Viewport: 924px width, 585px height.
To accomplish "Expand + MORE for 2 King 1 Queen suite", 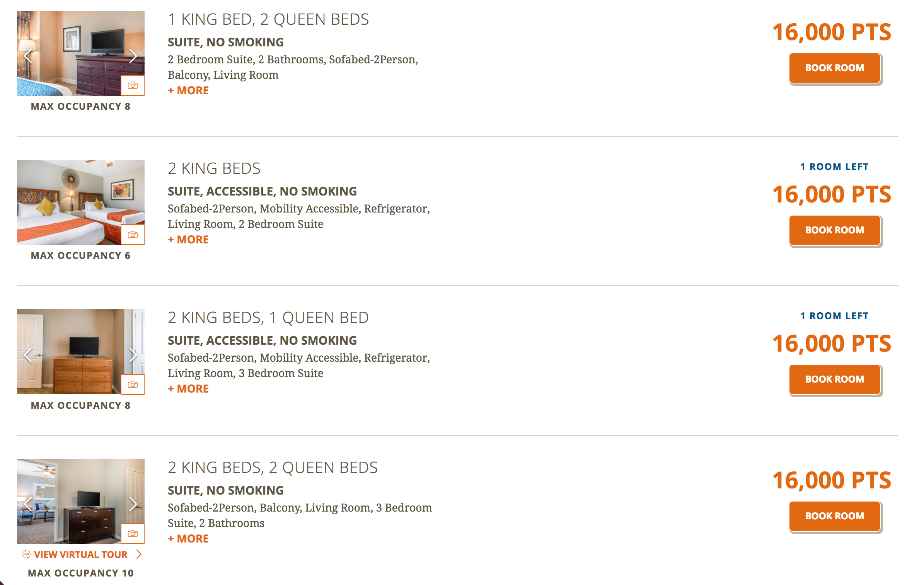I will tap(188, 389).
